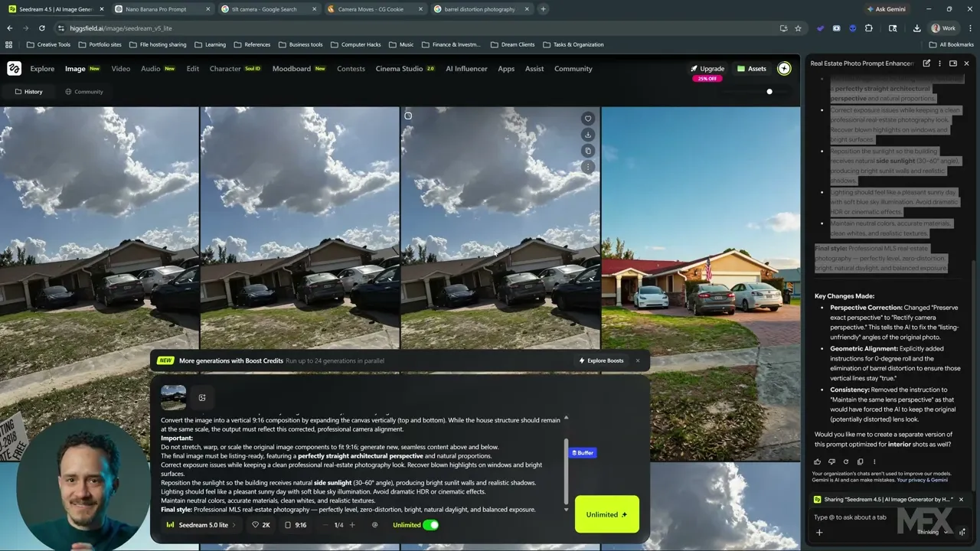The height and width of the screenshot is (551, 980).
Task: Copy the hovered generated image
Action: click(x=588, y=151)
